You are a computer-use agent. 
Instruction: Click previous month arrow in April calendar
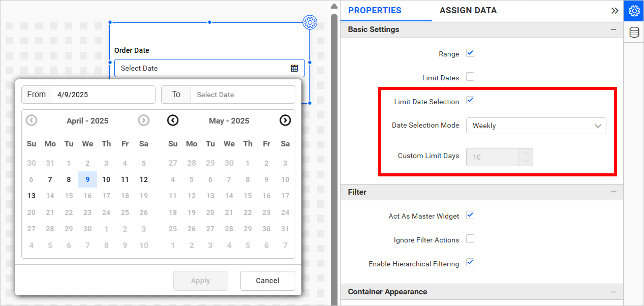(x=32, y=120)
